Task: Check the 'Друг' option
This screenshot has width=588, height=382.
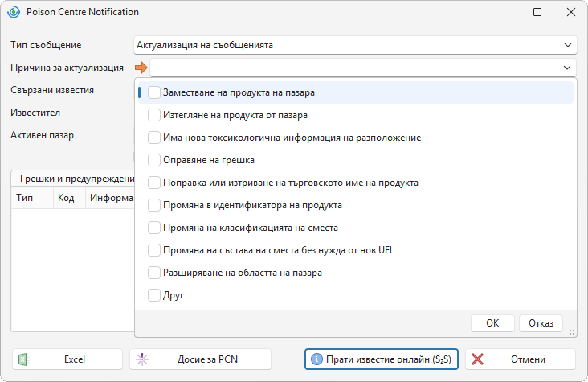Action: (154, 295)
